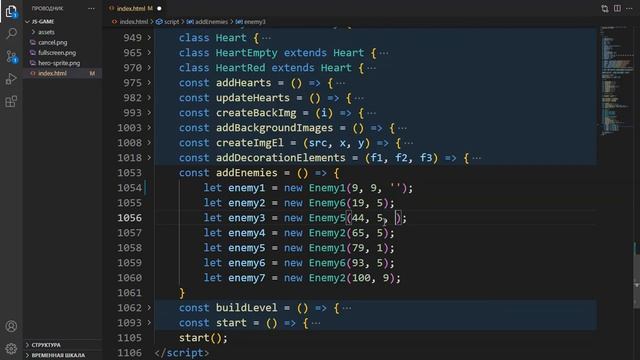Click the minimap code overview
Viewport: 640px width, 360px height.
pos(616,82)
